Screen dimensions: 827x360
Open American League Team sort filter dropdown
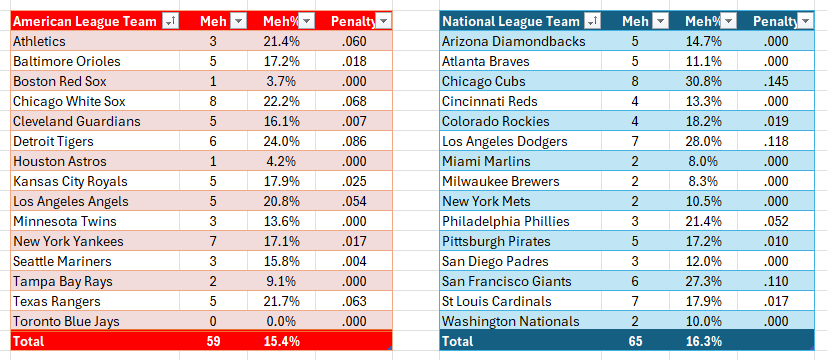(x=170, y=21)
